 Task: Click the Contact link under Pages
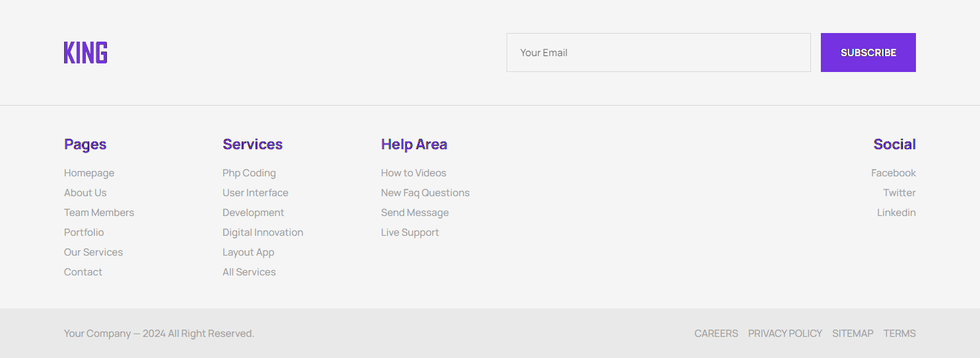click(83, 272)
